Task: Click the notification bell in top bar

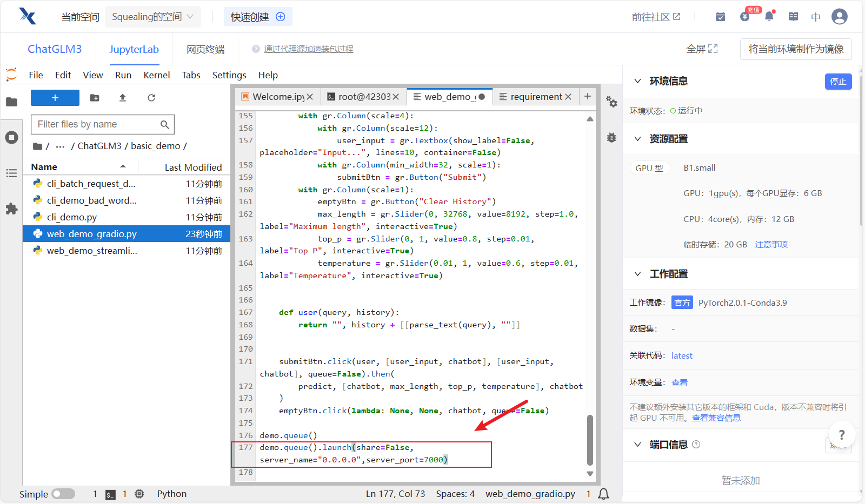Action: [x=769, y=17]
